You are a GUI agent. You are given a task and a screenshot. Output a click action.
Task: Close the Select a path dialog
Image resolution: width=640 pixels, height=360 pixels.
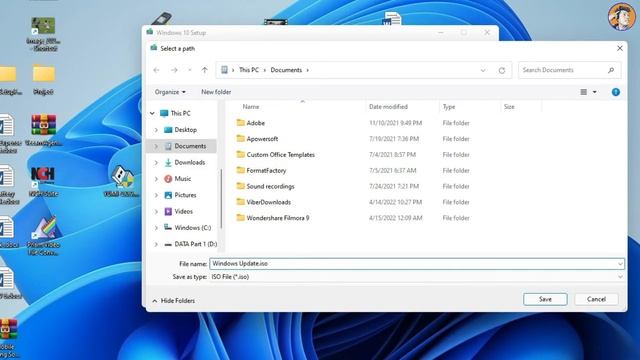tap(620, 48)
